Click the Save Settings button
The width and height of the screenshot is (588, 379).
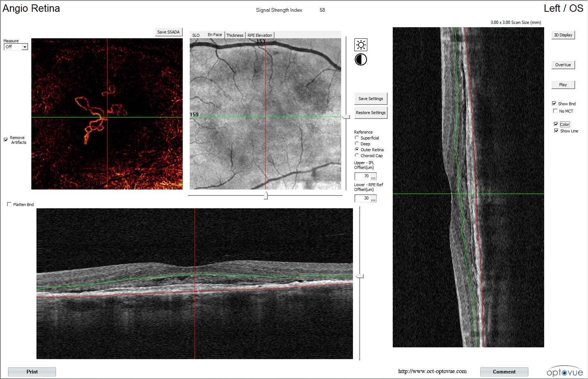click(x=371, y=99)
